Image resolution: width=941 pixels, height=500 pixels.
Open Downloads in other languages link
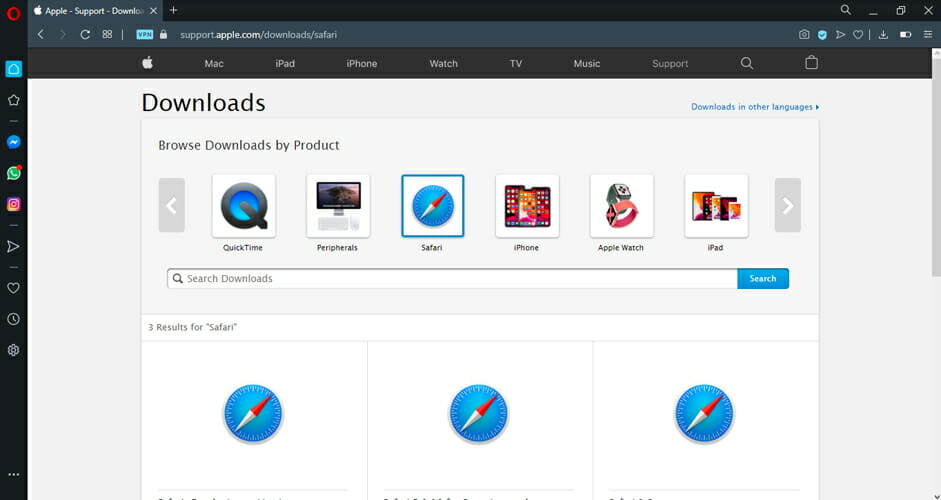click(x=755, y=107)
